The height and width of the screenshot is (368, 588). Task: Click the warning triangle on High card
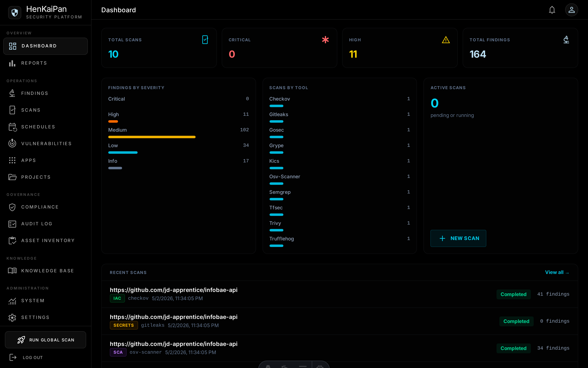click(x=446, y=40)
